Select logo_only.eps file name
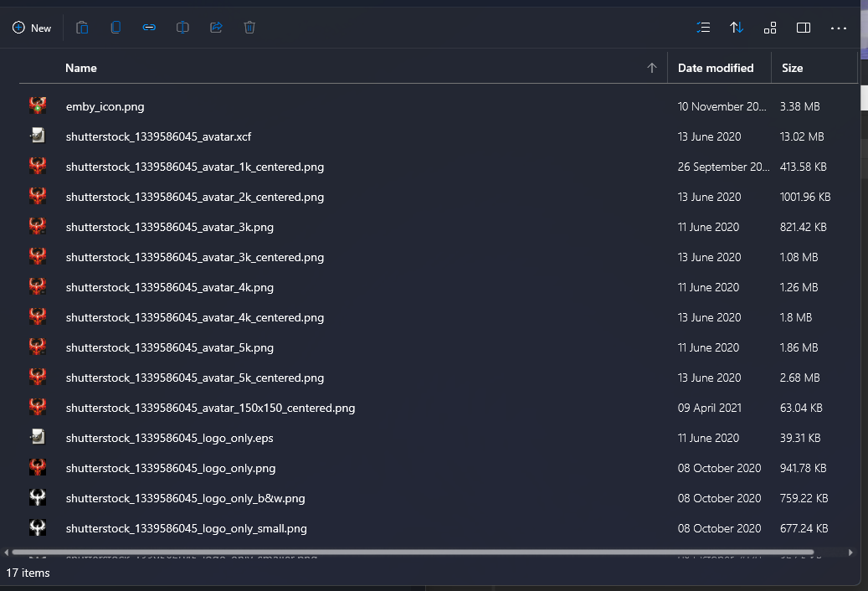 pos(169,439)
